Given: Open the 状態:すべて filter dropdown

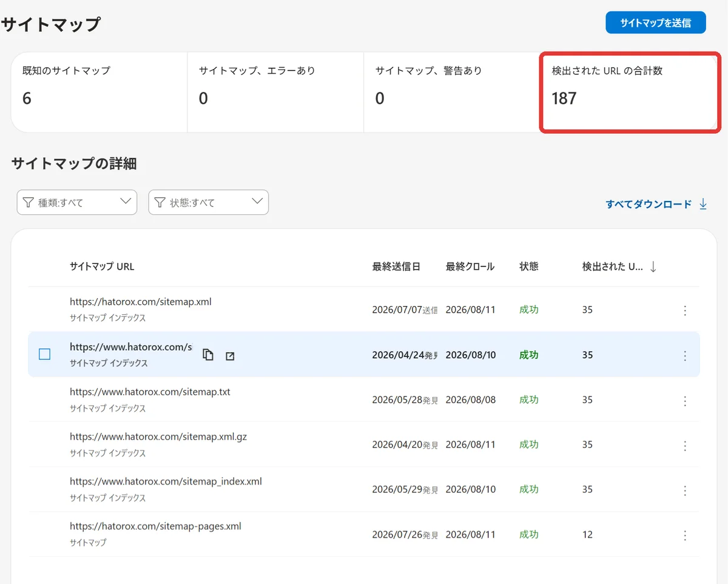Looking at the screenshot, I should point(208,202).
